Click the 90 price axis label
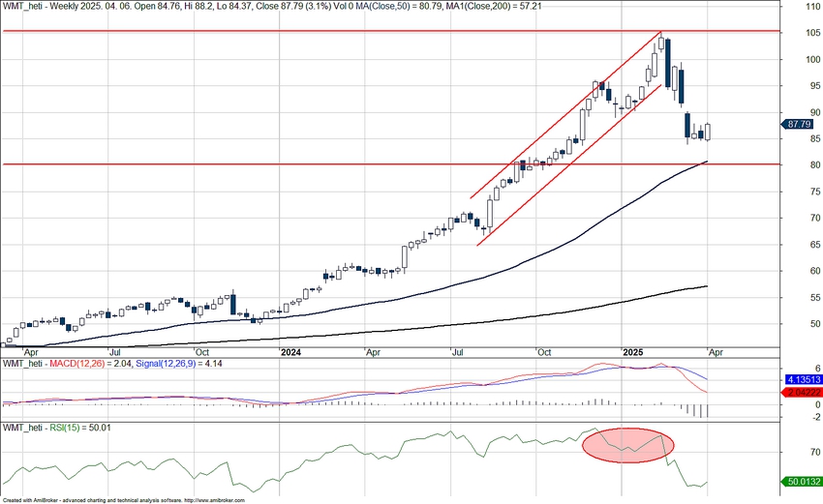823x504 pixels. tap(815, 112)
